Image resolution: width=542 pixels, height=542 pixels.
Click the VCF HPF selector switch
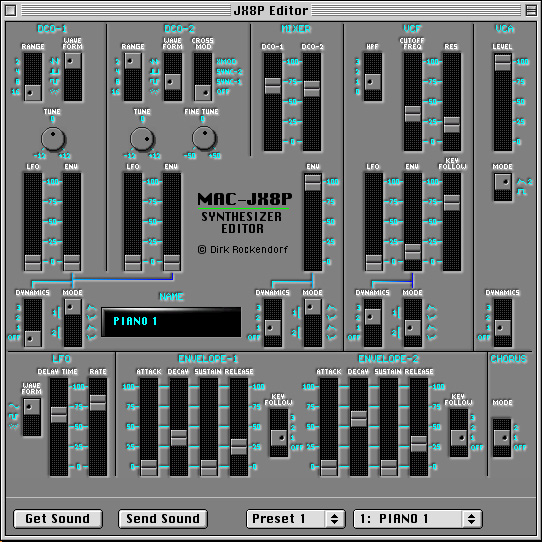tap(373, 77)
